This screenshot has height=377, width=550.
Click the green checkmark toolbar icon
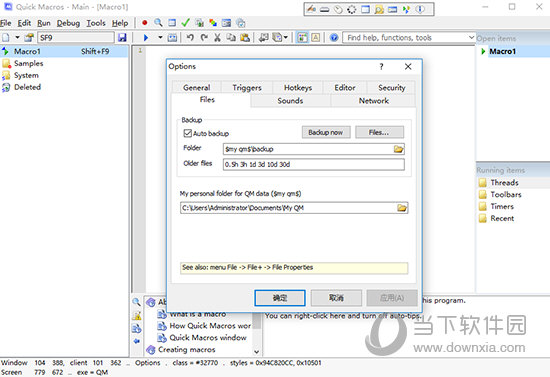pos(186,23)
